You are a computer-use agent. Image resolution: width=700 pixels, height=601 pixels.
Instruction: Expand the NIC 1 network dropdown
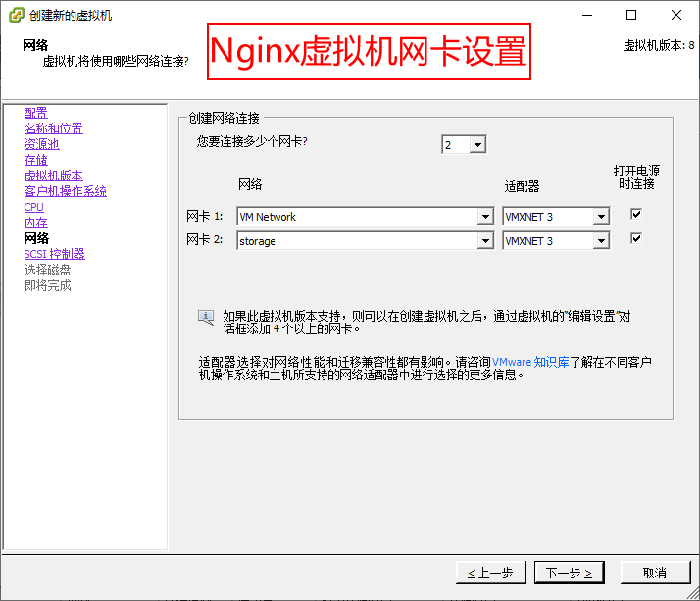coord(485,217)
